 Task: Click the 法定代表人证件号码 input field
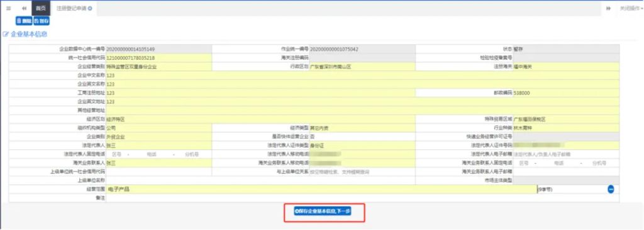(x=565, y=145)
